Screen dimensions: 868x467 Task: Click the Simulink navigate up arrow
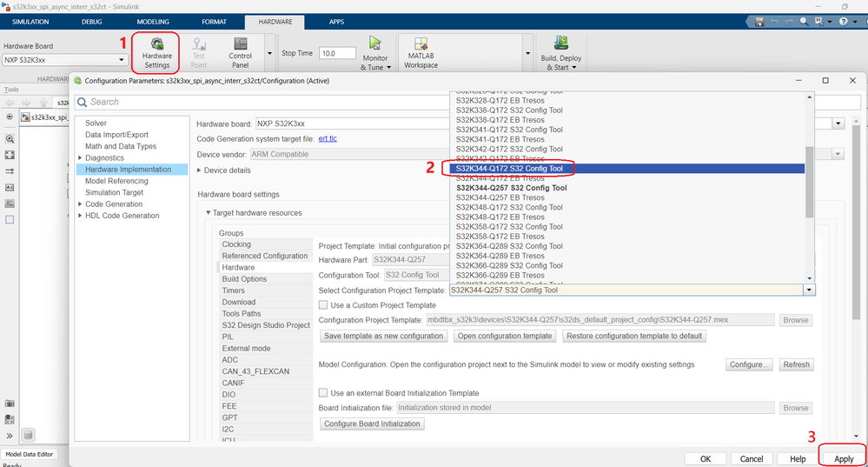tap(43, 103)
